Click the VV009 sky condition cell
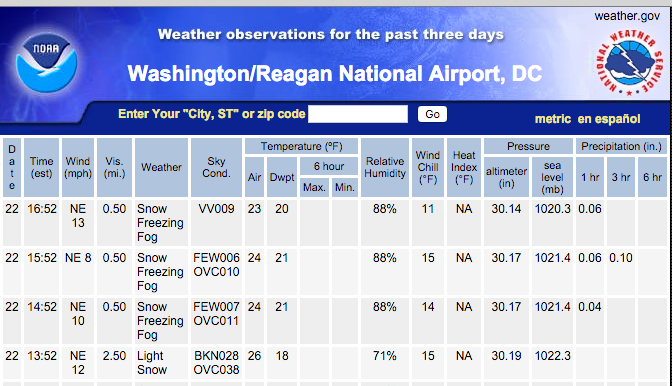Image resolution: width=672 pixels, height=386 pixels. 216,209
